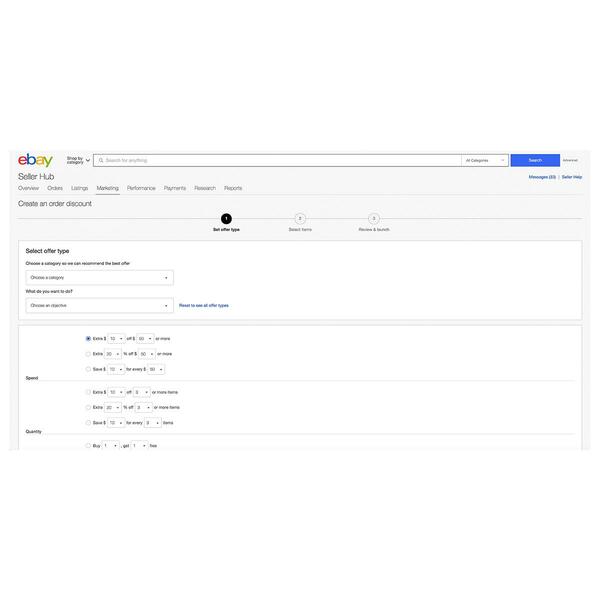Expand the Choose a category dropdown
This screenshot has width=600, height=600.
pyautogui.click(x=99, y=277)
